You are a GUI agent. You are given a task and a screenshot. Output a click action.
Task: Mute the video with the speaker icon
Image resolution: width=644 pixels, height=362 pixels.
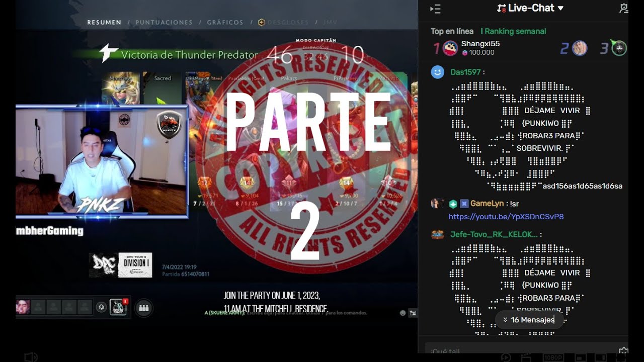pyautogui.click(x=31, y=357)
